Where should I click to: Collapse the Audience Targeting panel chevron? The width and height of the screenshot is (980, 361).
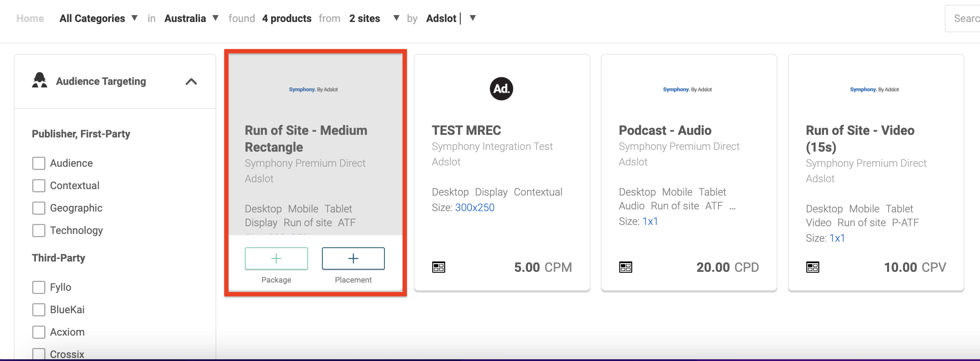(191, 81)
